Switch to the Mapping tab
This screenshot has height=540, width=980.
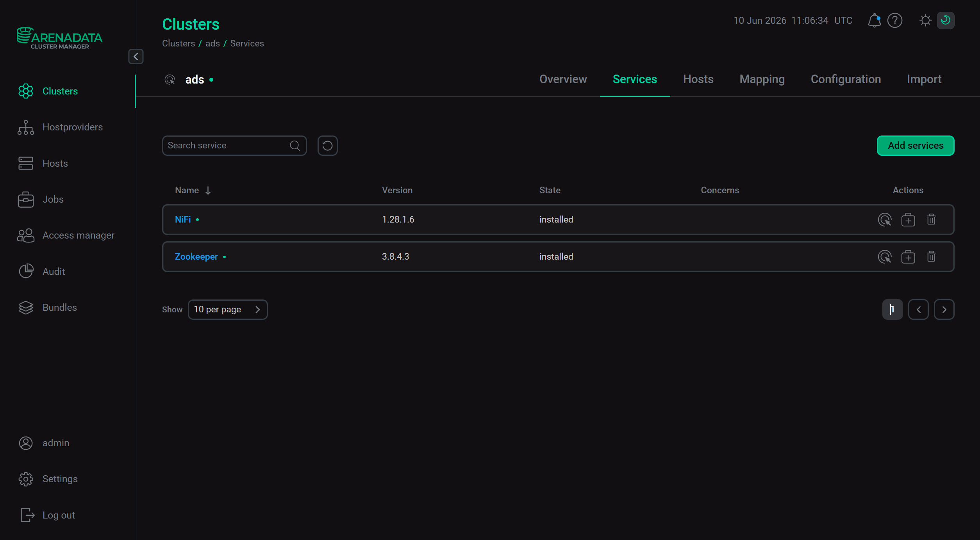[x=762, y=79]
